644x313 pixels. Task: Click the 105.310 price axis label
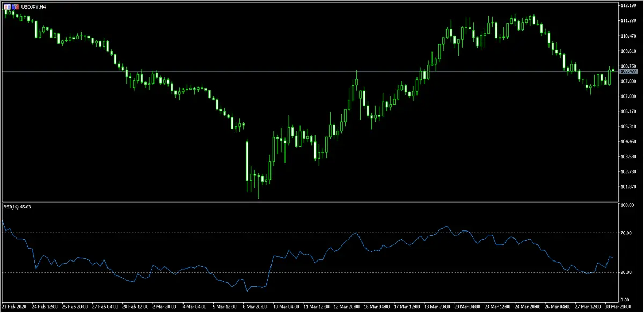[x=628, y=126]
